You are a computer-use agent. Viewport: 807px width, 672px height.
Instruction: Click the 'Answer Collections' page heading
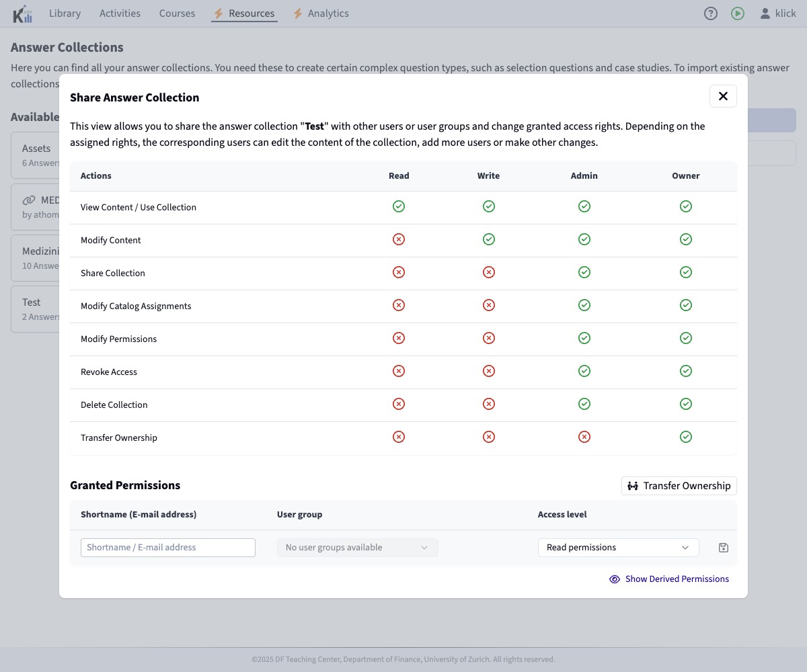point(67,48)
